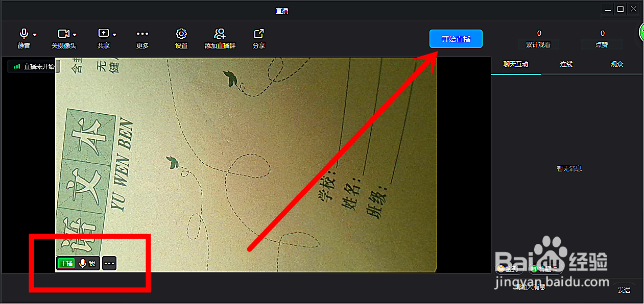
Task: Open the microphone options dropdown arrow
Action: click(35, 35)
